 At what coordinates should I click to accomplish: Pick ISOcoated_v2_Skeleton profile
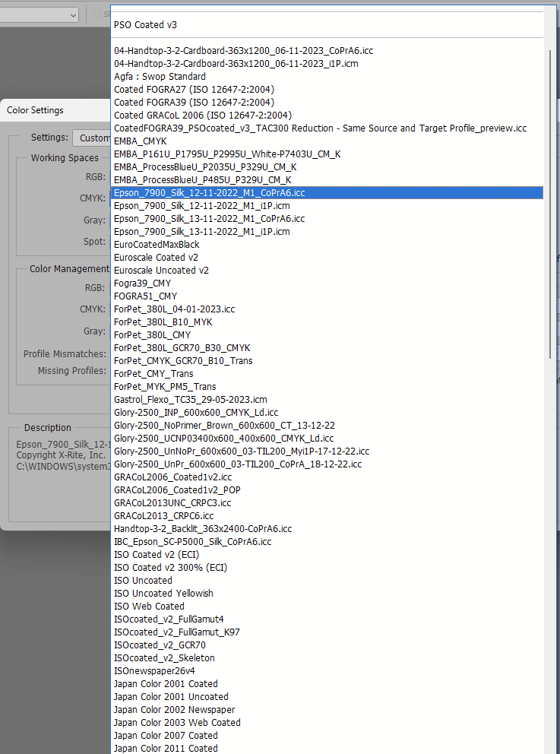click(327, 659)
